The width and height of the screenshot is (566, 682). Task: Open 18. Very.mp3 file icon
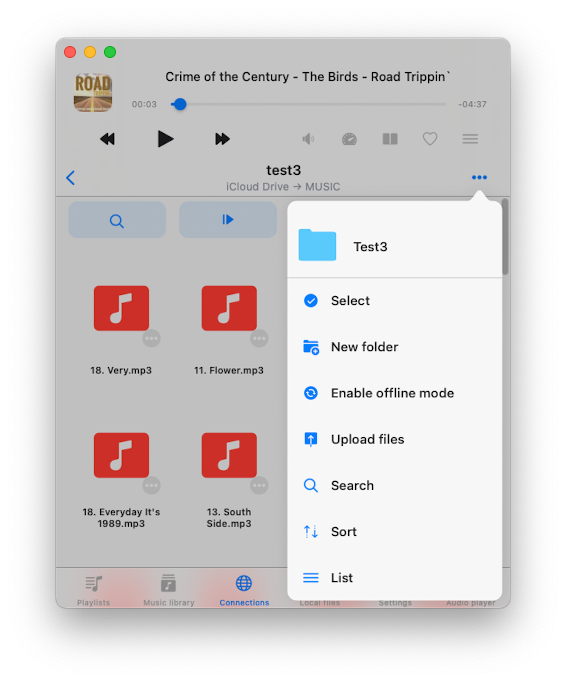[121, 308]
